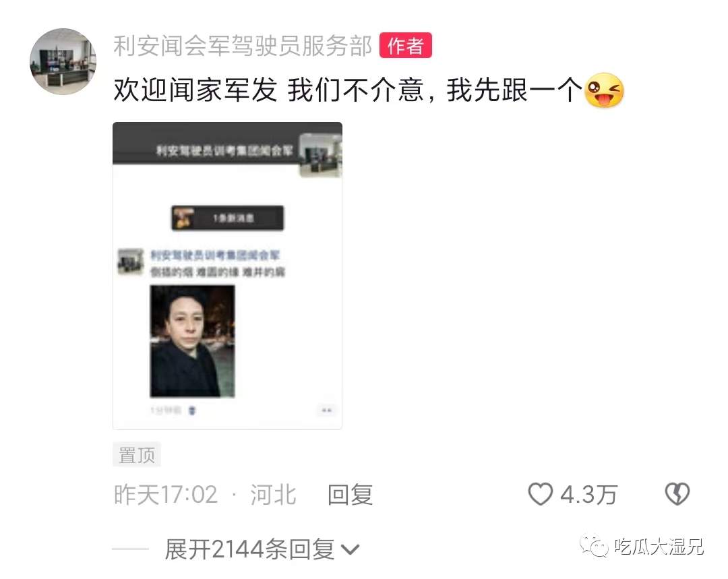
Task: Reply to the comment via 回复
Action: (350, 495)
